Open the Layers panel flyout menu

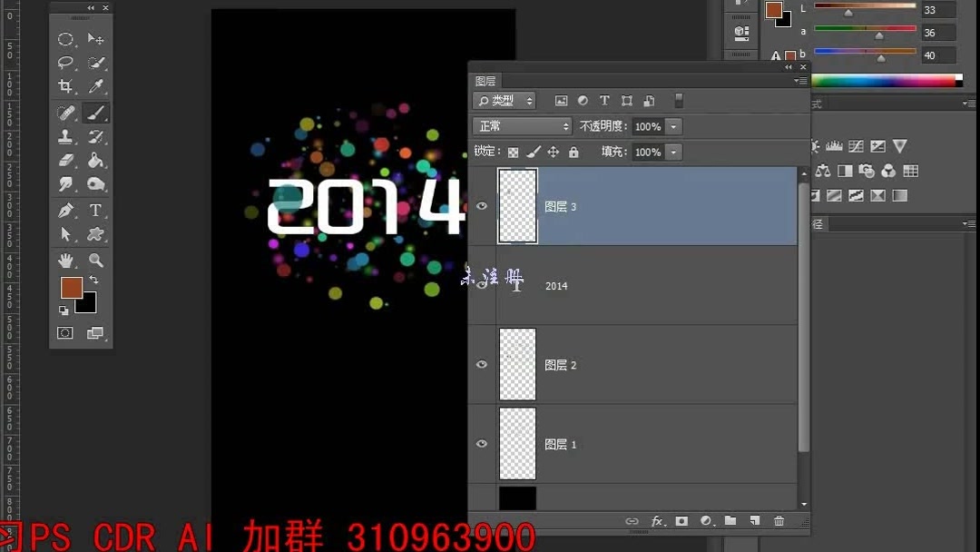802,80
